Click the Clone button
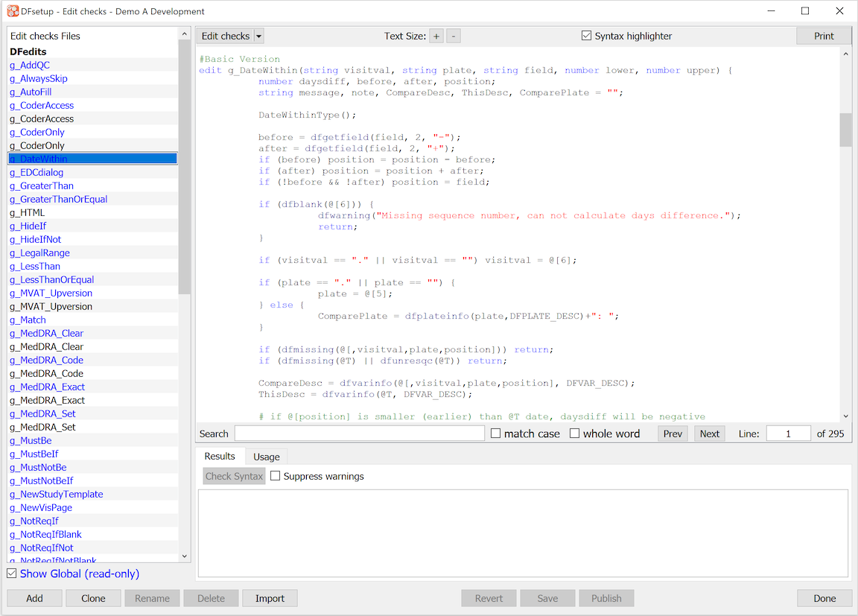Image resolution: width=858 pixels, height=616 pixels. point(93,598)
